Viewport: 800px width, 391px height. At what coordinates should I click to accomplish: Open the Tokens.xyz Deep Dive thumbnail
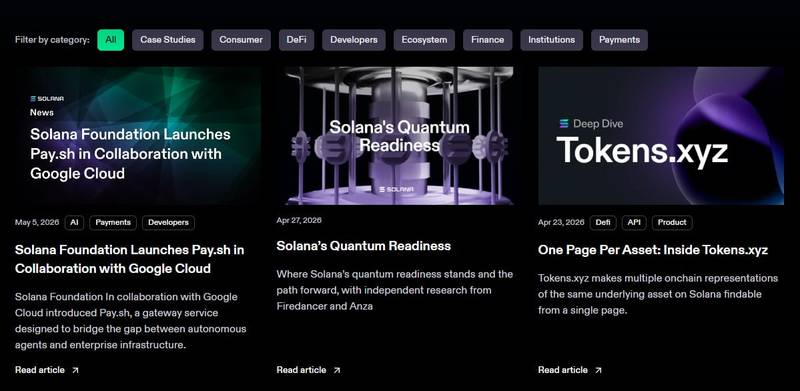pyautogui.click(x=661, y=136)
